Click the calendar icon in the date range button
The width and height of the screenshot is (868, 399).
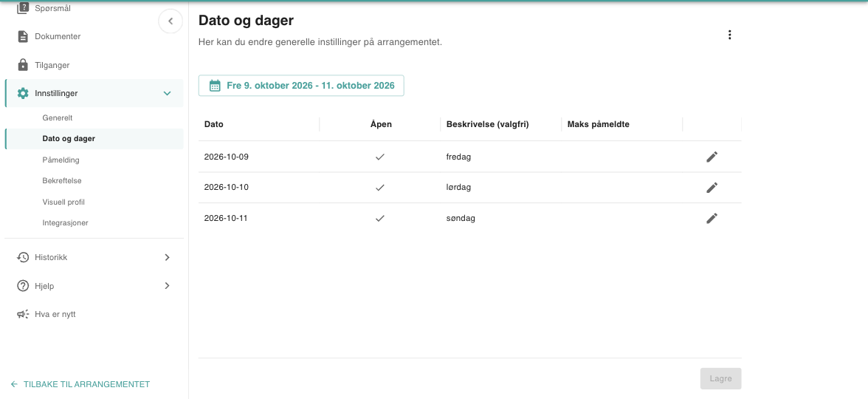tap(215, 86)
